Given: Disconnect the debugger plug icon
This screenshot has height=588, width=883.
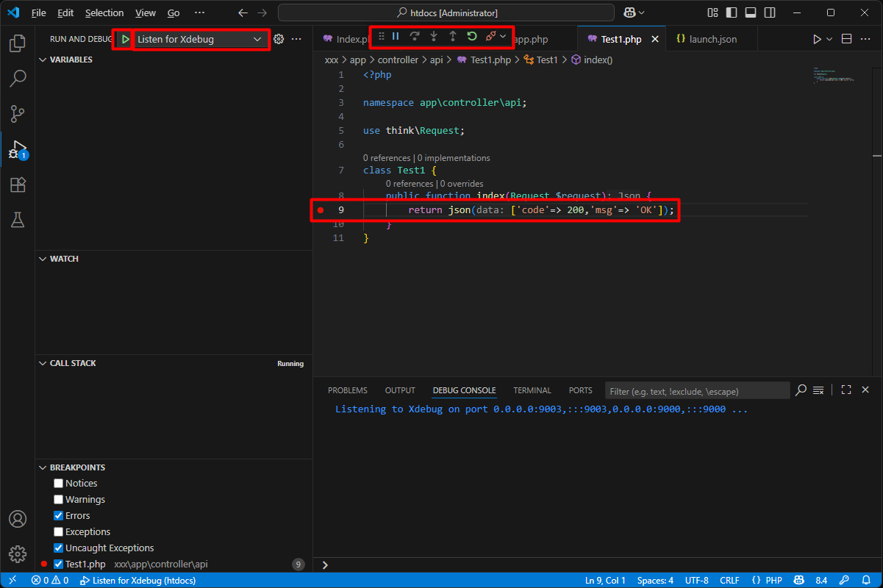Looking at the screenshot, I should point(490,36).
